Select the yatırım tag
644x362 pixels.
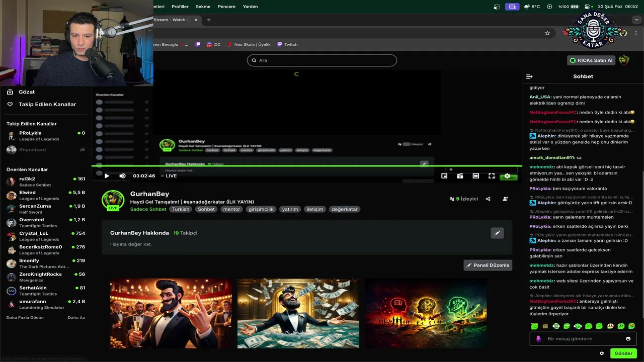tap(290, 209)
